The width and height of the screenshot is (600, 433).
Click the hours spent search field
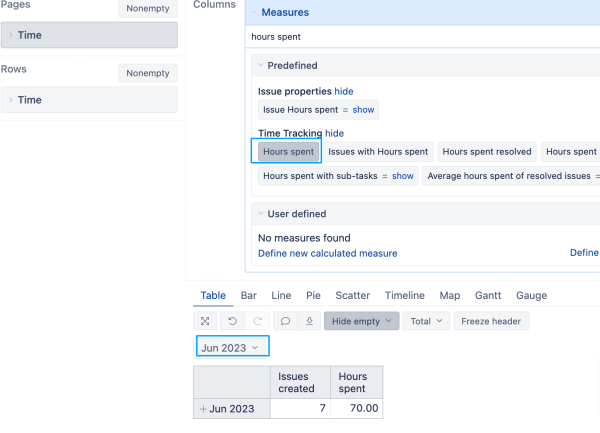tap(423, 37)
